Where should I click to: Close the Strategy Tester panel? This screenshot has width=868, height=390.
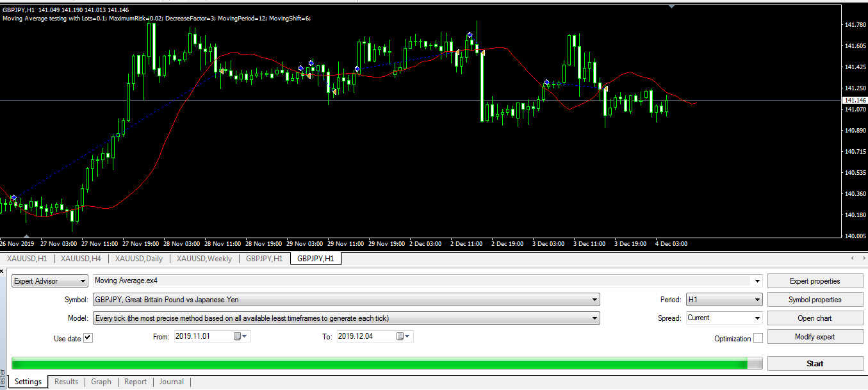(3, 270)
